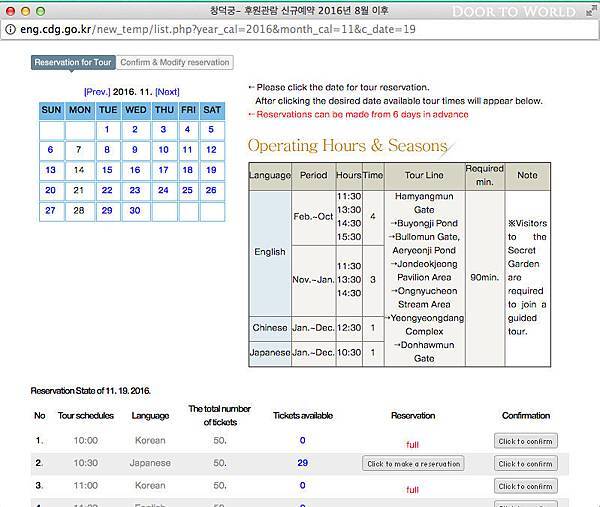
Task: Select November 25 in the calendar
Action: pos(188,190)
